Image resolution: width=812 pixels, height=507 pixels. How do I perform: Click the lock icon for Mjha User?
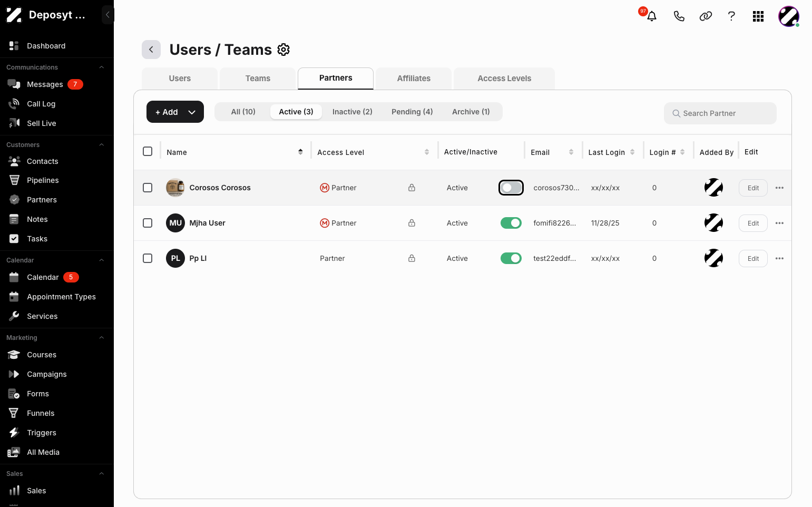(x=412, y=223)
